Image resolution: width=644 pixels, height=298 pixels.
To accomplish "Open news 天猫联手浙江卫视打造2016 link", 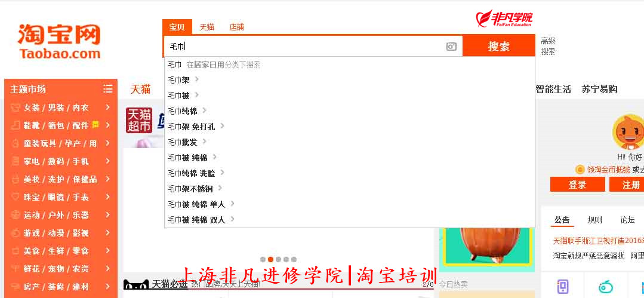I will pyautogui.click(x=599, y=241).
